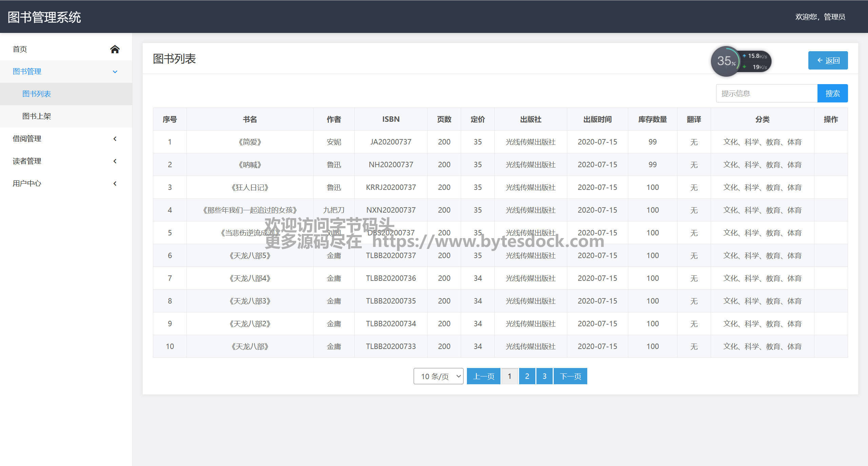868x466 pixels.
Task: Click the home icon in sidebar
Action: tap(115, 49)
